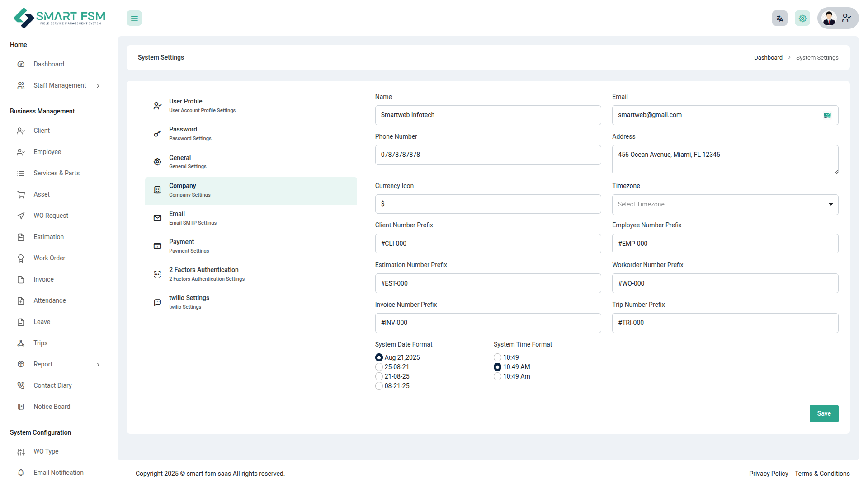
Task: Click the twilio Settings chat icon
Action: [x=157, y=302]
